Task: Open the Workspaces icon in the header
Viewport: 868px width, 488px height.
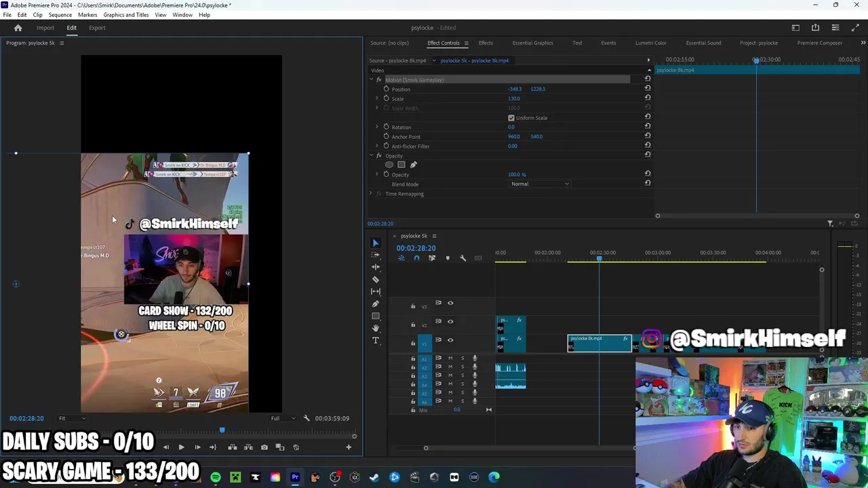Action: tap(795, 28)
